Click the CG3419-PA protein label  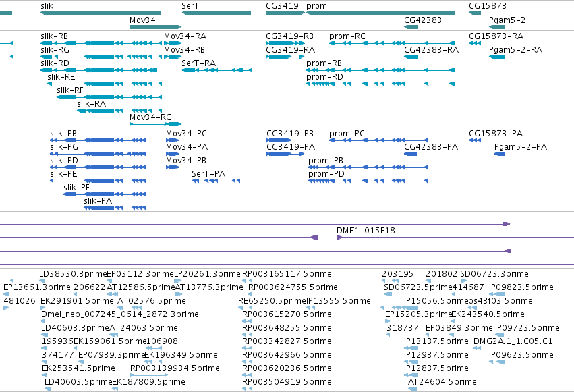(291, 147)
